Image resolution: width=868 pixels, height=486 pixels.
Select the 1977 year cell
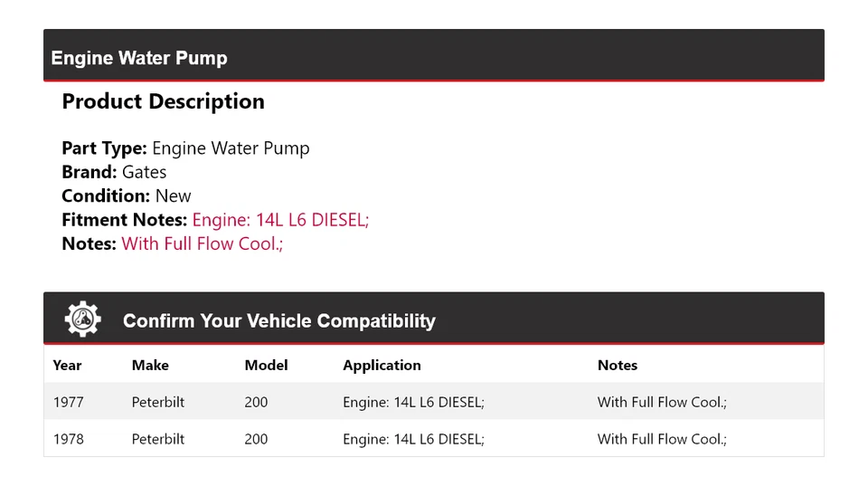click(69, 402)
